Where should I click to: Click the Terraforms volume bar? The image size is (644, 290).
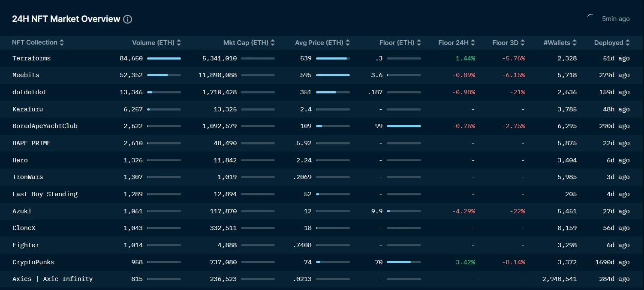coord(164,58)
